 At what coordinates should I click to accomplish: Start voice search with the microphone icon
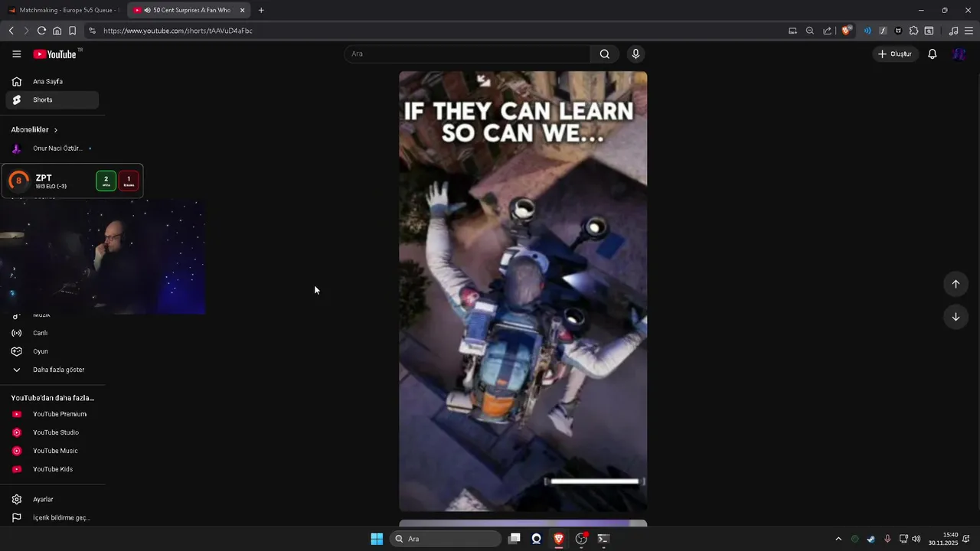click(635, 54)
